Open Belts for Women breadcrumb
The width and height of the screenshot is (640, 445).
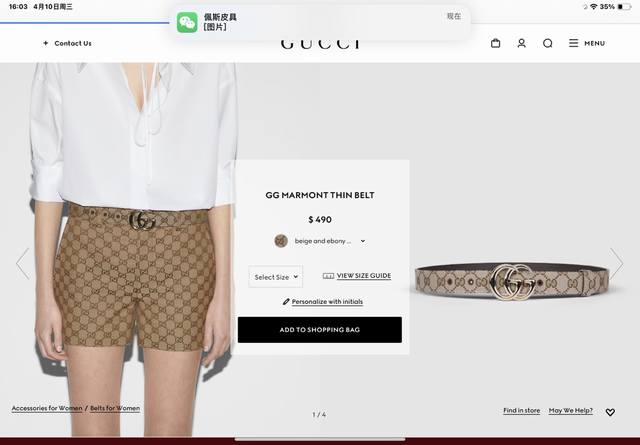click(115, 408)
